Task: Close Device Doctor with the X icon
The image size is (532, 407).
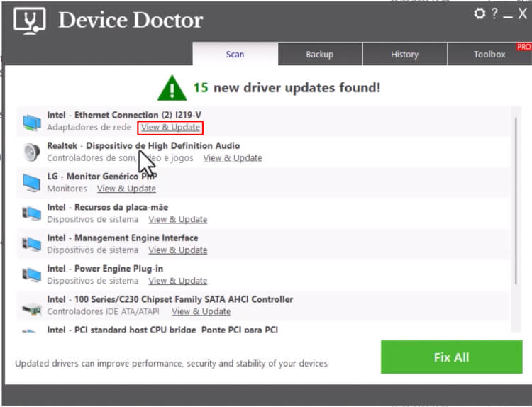Action: point(523,13)
